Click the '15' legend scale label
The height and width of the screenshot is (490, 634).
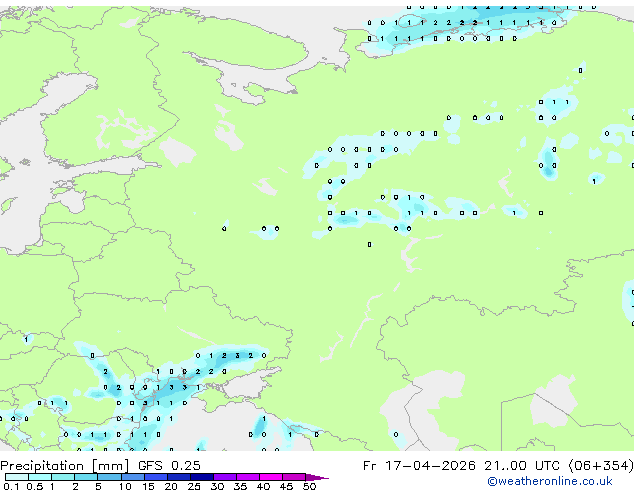[x=148, y=486]
